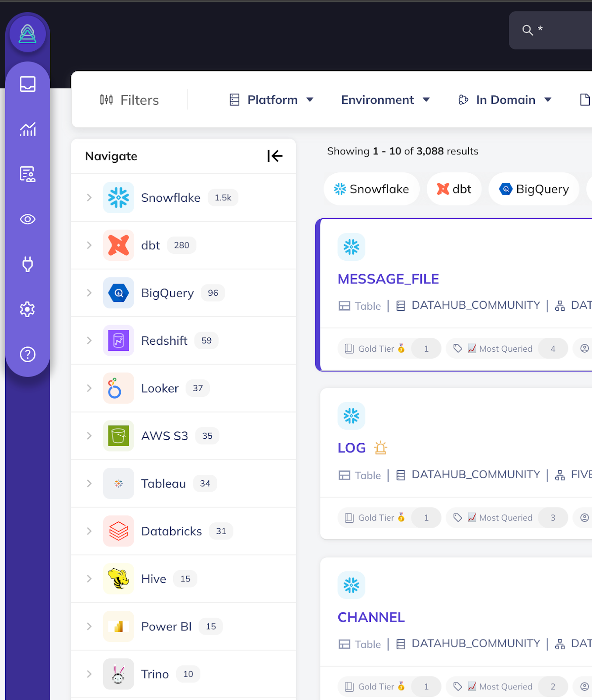Click the Redshift logo in navigate list
The height and width of the screenshot is (700, 592).
click(118, 340)
